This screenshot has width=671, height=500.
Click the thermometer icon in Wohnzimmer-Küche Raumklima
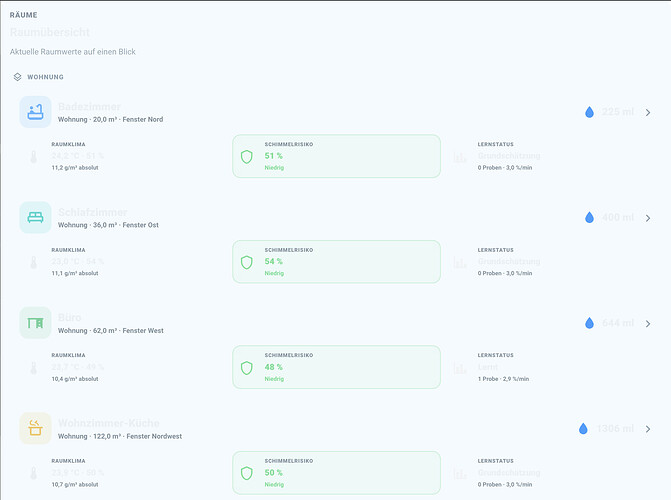(34, 473)
